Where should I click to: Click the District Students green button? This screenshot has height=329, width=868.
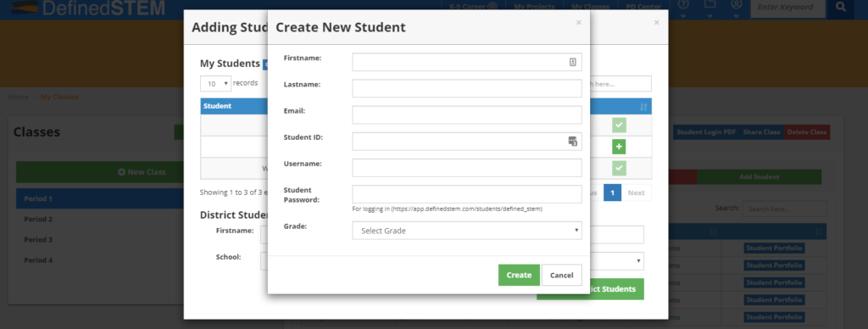(590, 288)
